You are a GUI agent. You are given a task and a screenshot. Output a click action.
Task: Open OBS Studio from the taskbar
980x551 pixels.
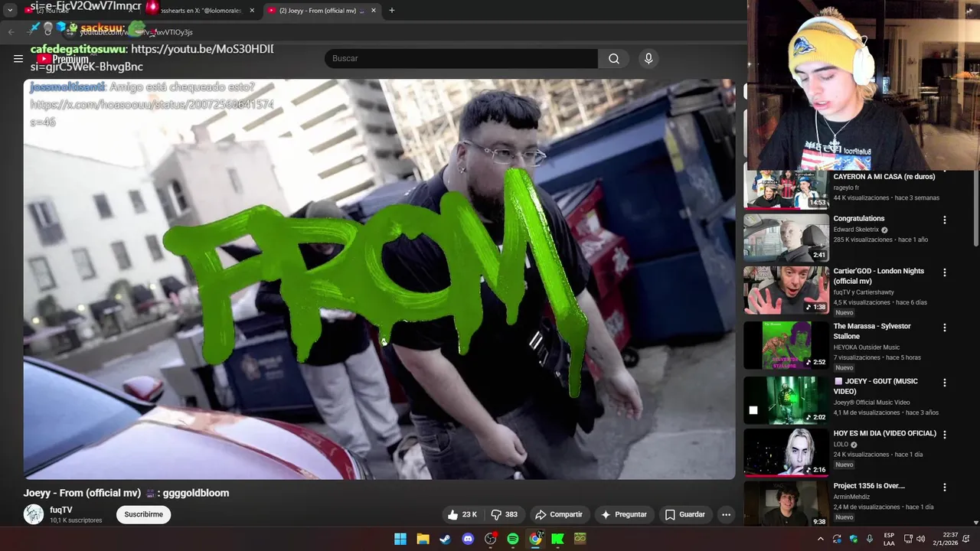point(491,539)
